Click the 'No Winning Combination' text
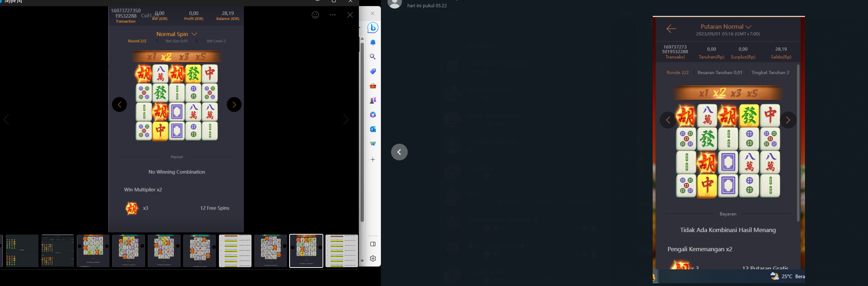Image resolution: width=868 pixels, height=286 pixels. pyautogui.click(x=176, y=172)
